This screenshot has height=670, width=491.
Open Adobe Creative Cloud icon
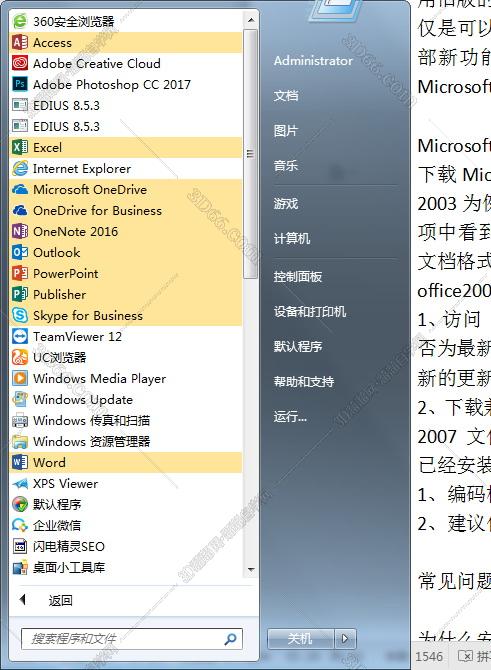click(x=20, y=63)
